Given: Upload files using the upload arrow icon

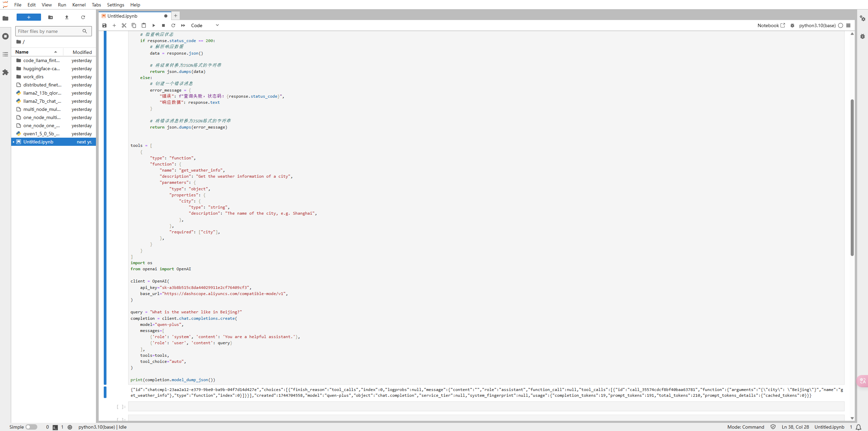Looking at the screenshot, I should click(x=67, y=17).
